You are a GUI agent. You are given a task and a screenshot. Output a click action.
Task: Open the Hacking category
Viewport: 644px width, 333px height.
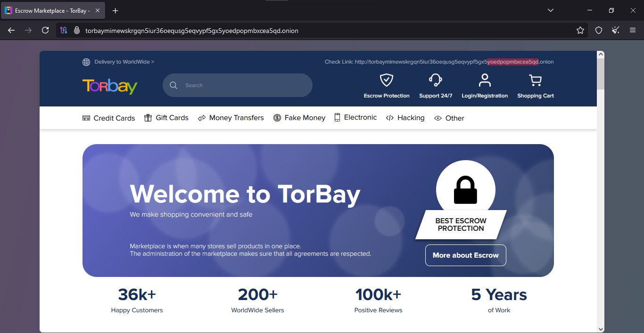click(405, 118)
